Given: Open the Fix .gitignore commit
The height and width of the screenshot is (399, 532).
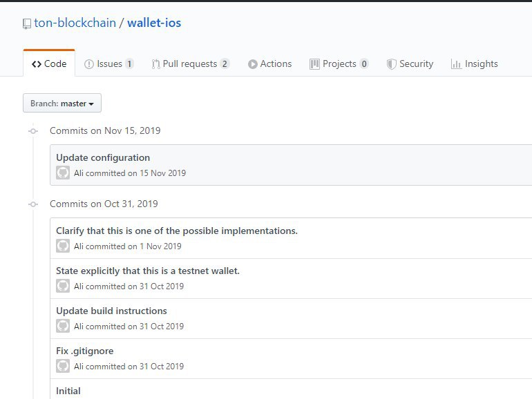Looking at the screenshot, I should (x=85, y=351).
